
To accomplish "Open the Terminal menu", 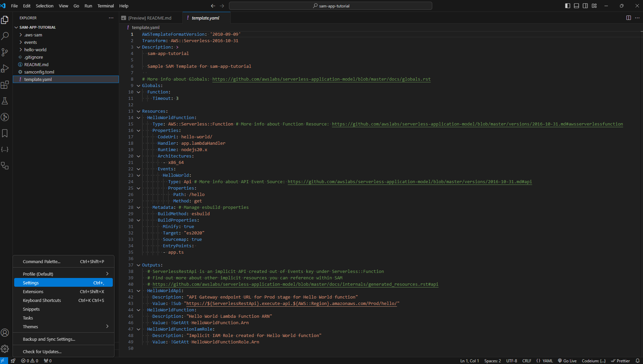I will (x=105, y=6).
